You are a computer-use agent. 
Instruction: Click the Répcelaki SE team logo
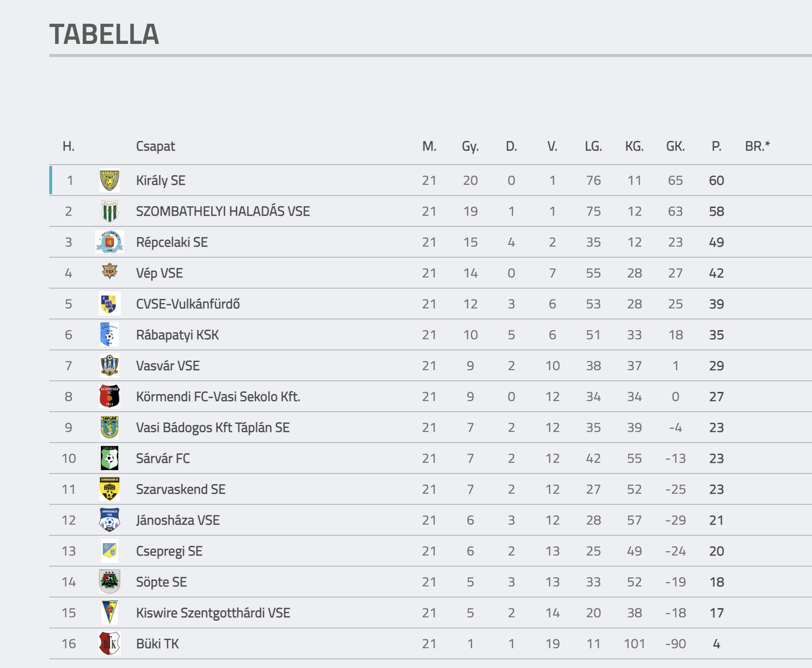[110, 242]
